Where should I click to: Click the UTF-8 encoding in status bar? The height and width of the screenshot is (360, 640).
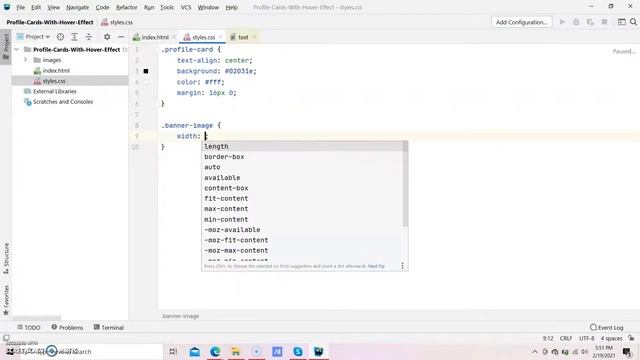587,338
